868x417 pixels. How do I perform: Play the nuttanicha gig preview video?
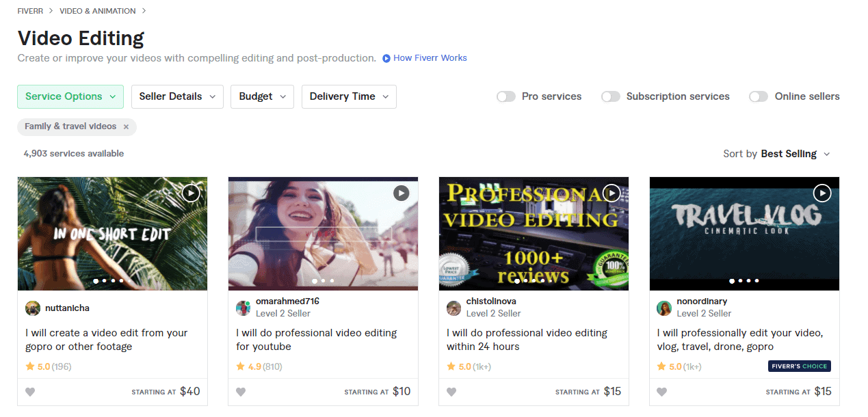pyautogui.click(x=190, y=193)
